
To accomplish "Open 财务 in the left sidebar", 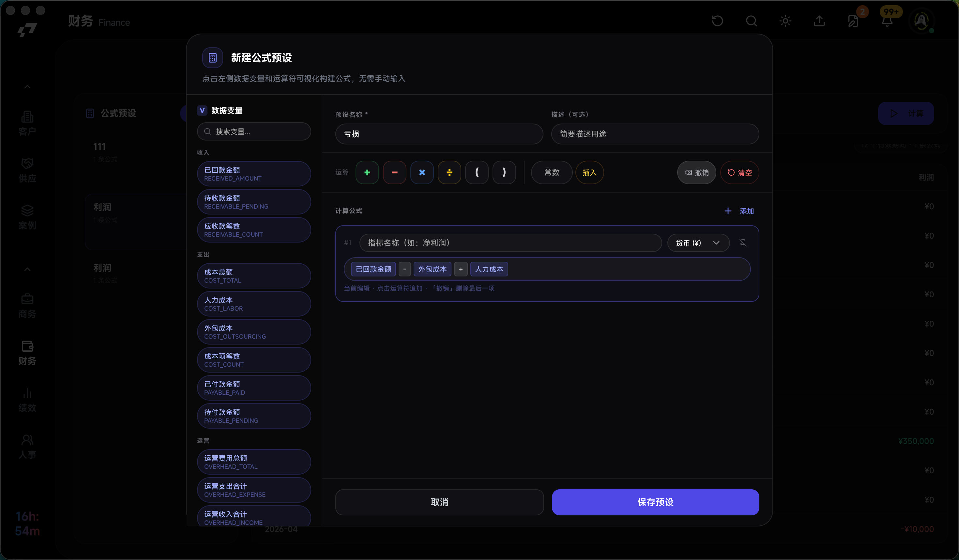I will (27, 353).
